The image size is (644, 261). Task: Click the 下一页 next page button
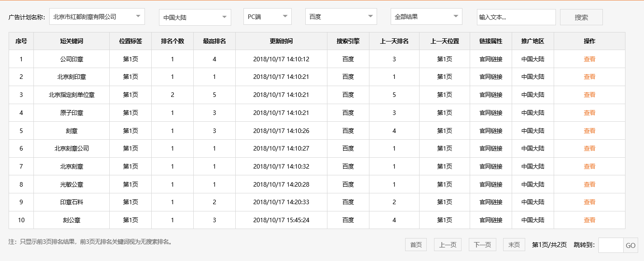[x=481, y=244]
